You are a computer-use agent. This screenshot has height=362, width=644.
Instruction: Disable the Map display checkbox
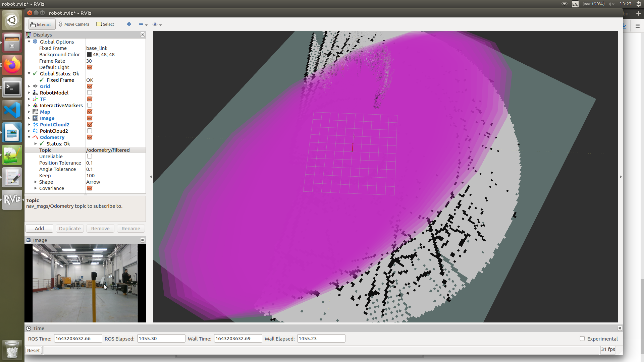coord(90,112)
